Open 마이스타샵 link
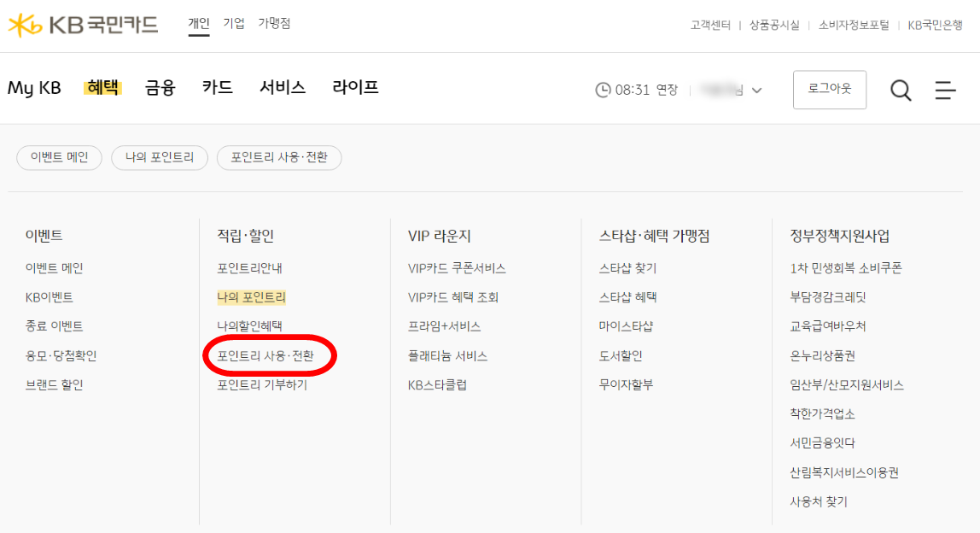Viewport: 980px width, 533px height. [626, 326]
